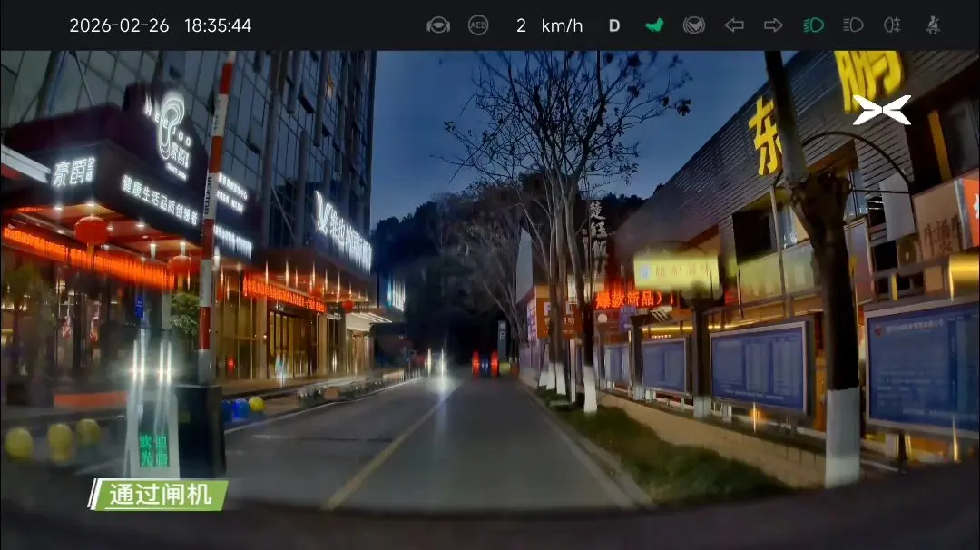This screenshot has width=980, height=550.
Task: Toggle the green low beam headlight icon
Action: 813,25
